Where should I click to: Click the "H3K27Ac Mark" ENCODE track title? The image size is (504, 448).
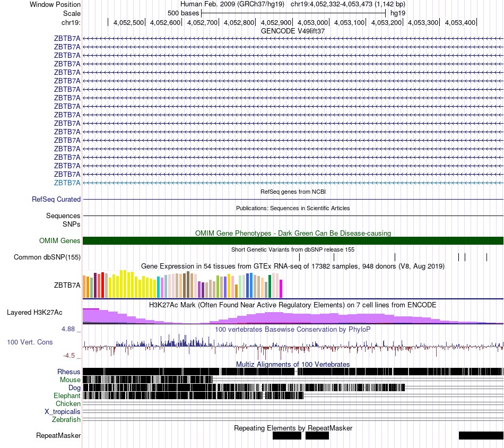tap(293, 305)
